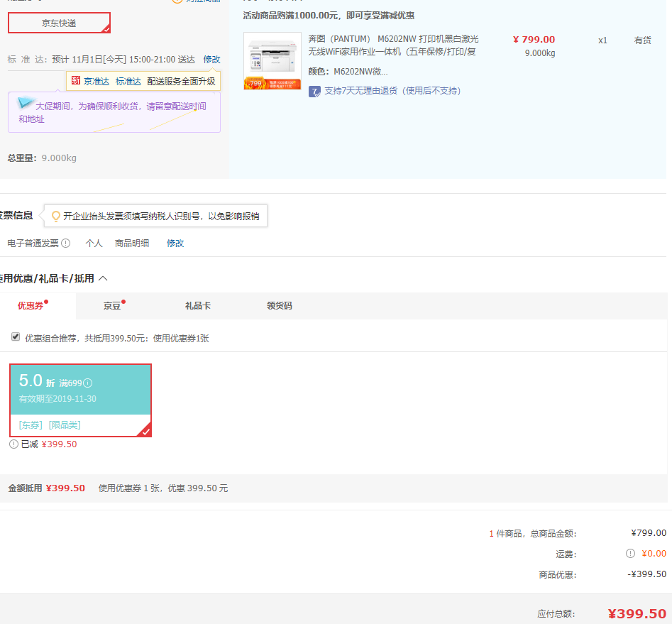Click 颜色: M6202NW微... attribute text
Viewport: 672px width, 624px height.
(x=348, y=71)
